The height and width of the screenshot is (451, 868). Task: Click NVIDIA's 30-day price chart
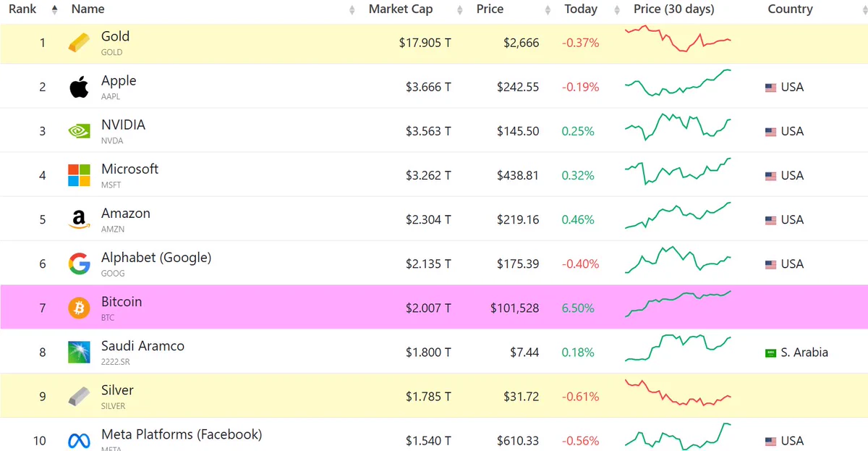pyautogui.click(x=678, y=127)
